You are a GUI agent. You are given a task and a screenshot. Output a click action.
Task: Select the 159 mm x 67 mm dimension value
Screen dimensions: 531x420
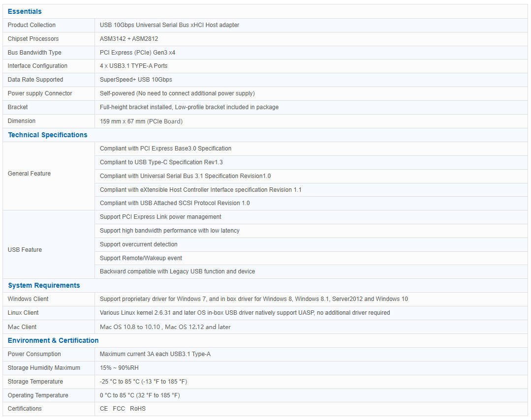click(141, 121)
